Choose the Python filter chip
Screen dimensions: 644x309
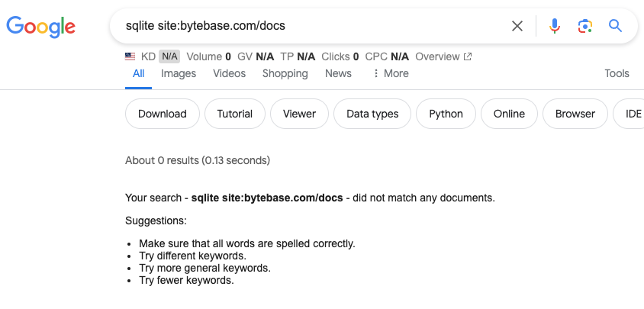(x=446, y=114)
